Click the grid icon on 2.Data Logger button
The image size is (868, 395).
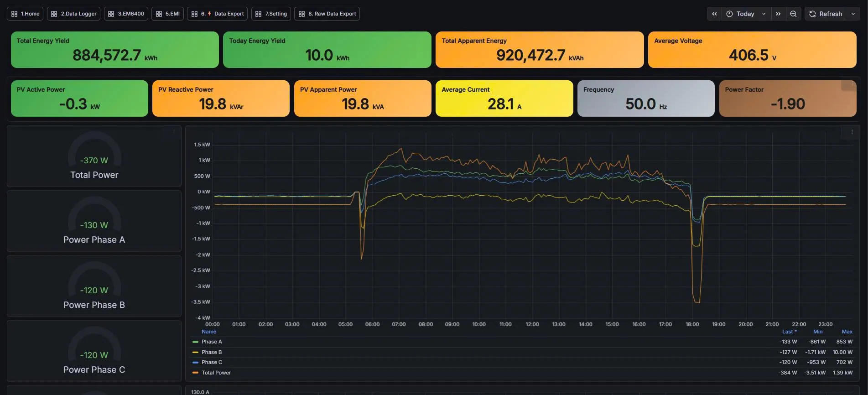pos(54,14)
